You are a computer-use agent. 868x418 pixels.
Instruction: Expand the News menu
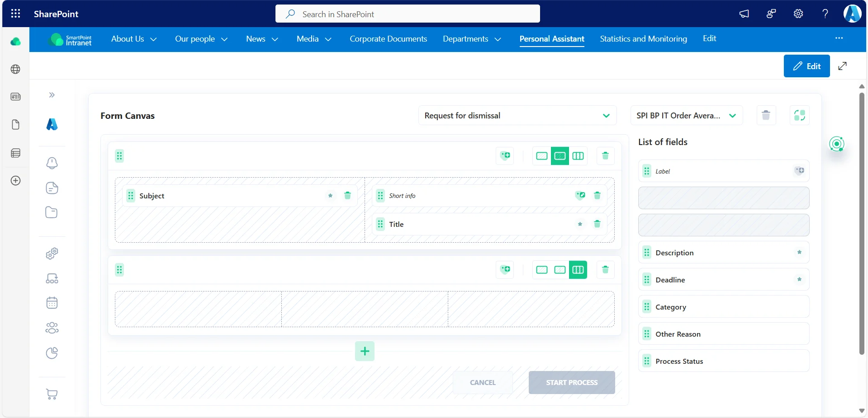[x=262, y=39]
